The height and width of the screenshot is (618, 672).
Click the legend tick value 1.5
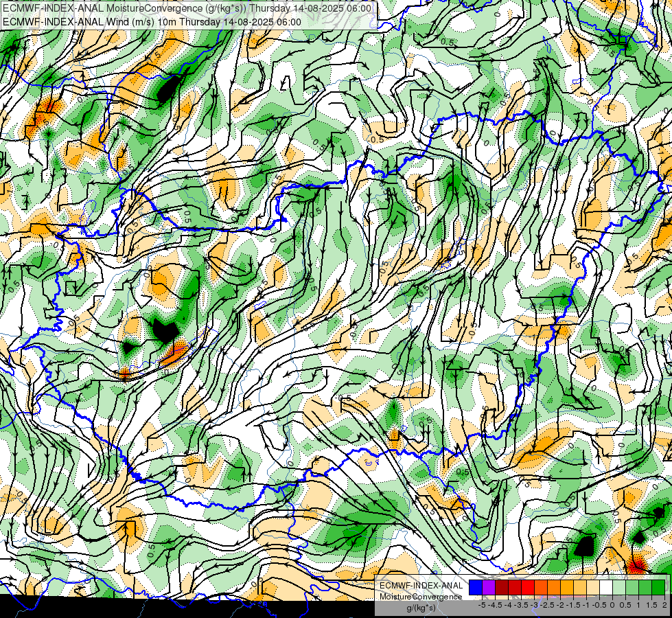651,605
